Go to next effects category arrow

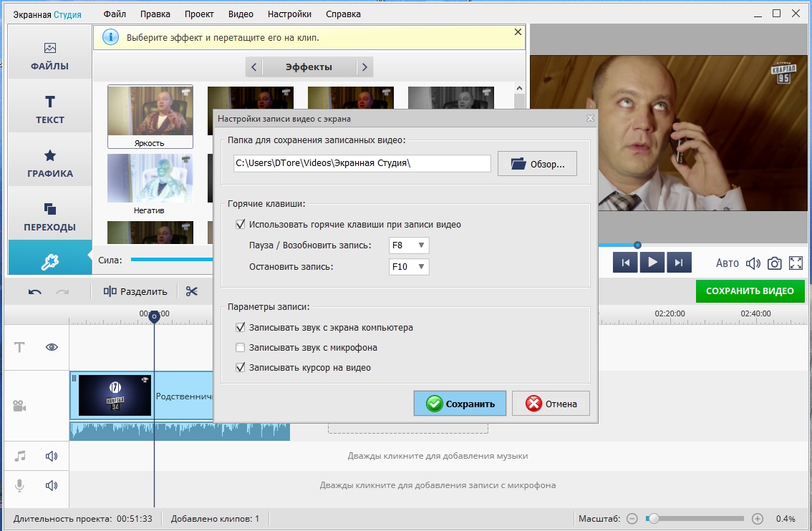click(364, 67)
